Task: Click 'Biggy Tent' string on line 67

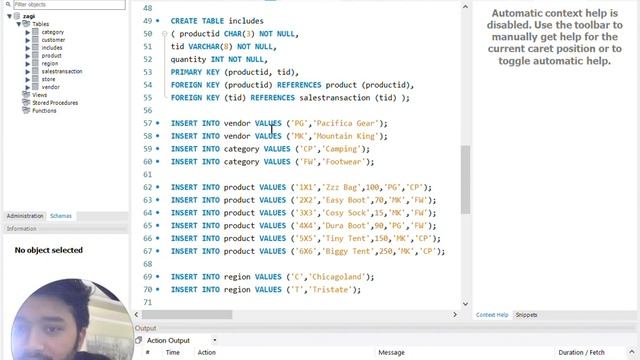Action: (x=348, y=251)
